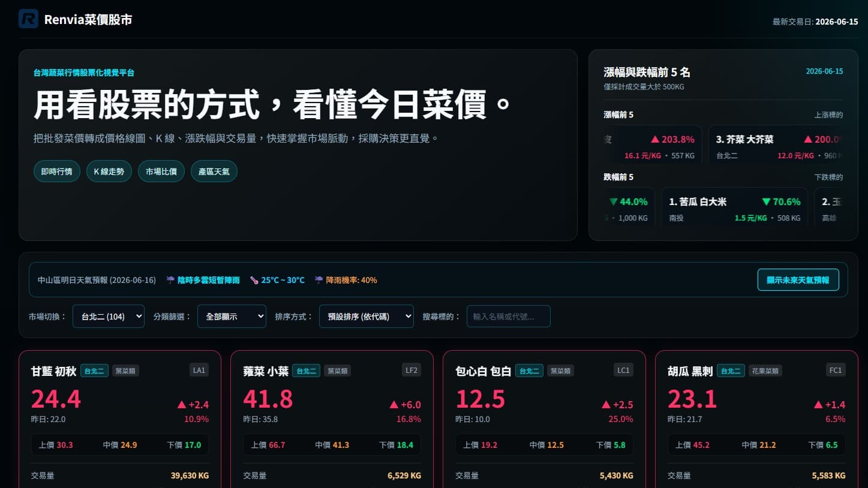
Task: Click the Renvia菜價股市 site title
Action: click(88, 20)
